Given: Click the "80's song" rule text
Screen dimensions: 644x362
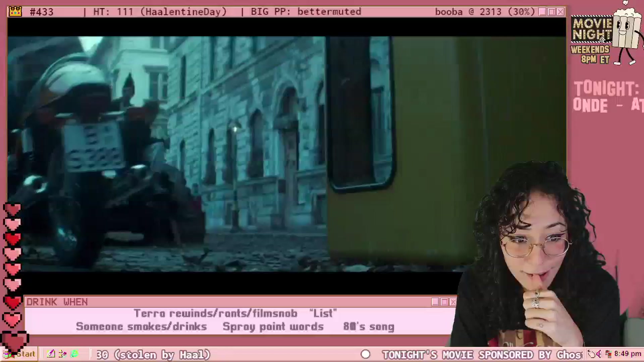Looking at the screenshot, I should point(369,326).
